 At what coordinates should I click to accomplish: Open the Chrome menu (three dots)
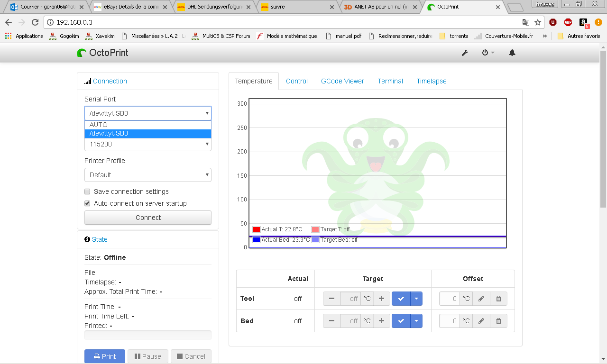(x=598, y=22)
